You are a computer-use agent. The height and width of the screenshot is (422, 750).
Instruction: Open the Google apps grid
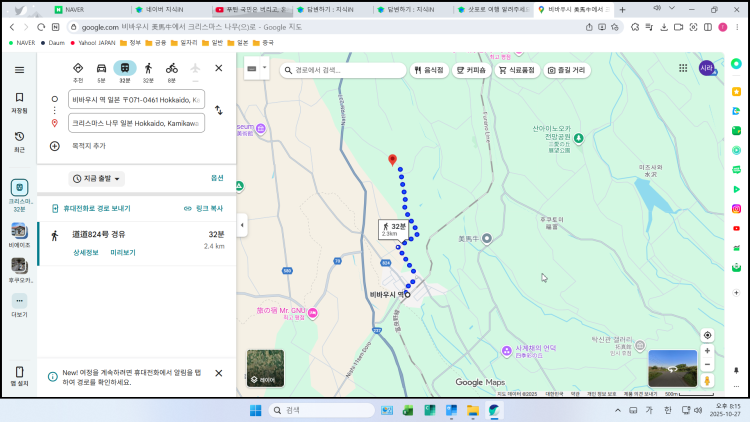[683, 69]
